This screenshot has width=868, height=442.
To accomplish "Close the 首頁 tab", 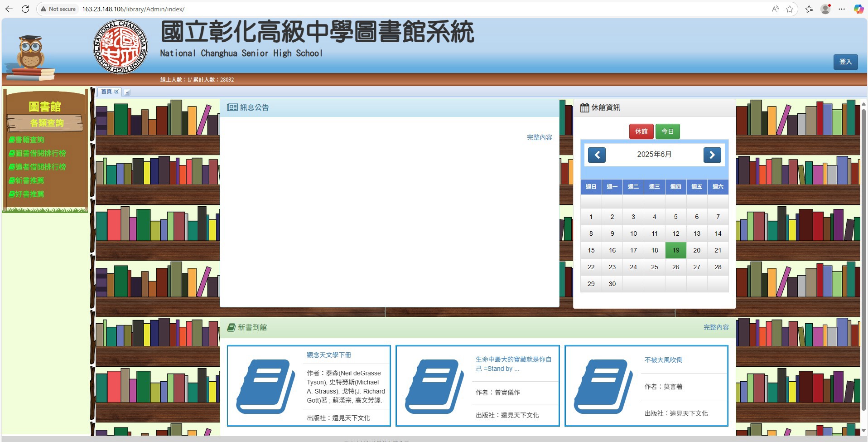I will point(116,92).
